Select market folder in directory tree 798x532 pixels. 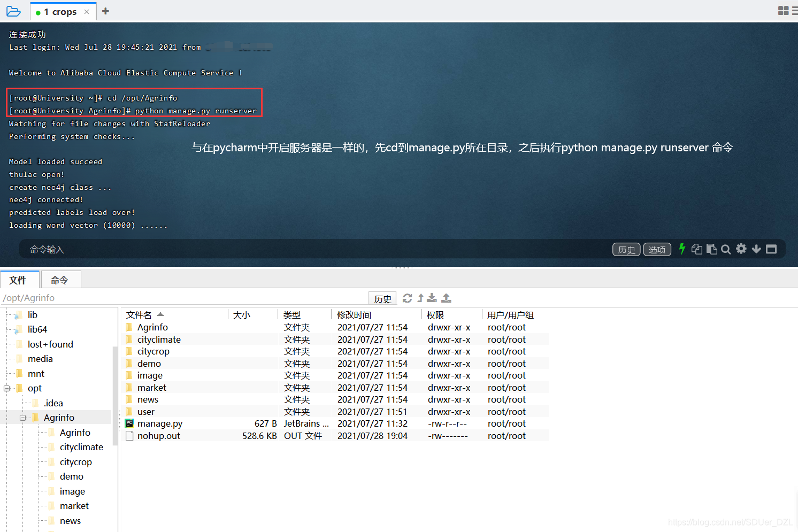click(74, 506)
